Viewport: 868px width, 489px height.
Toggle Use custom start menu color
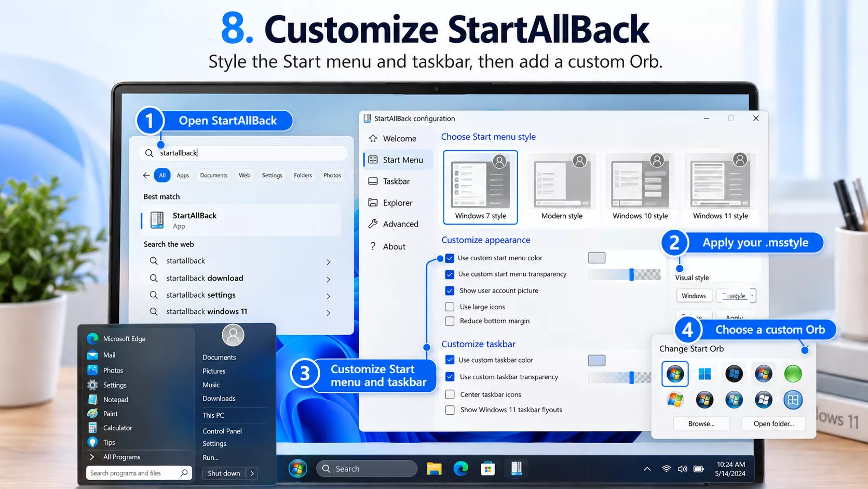(450, 258)
